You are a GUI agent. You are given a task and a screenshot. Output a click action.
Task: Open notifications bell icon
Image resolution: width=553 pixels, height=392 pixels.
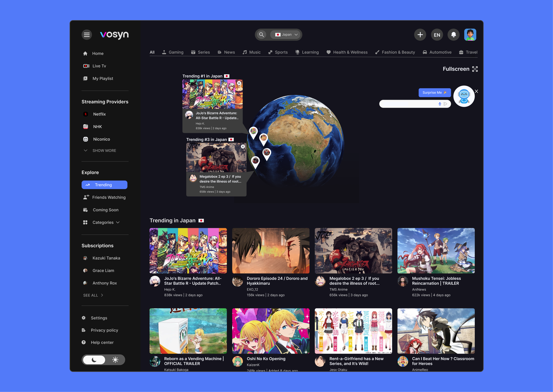453,35
